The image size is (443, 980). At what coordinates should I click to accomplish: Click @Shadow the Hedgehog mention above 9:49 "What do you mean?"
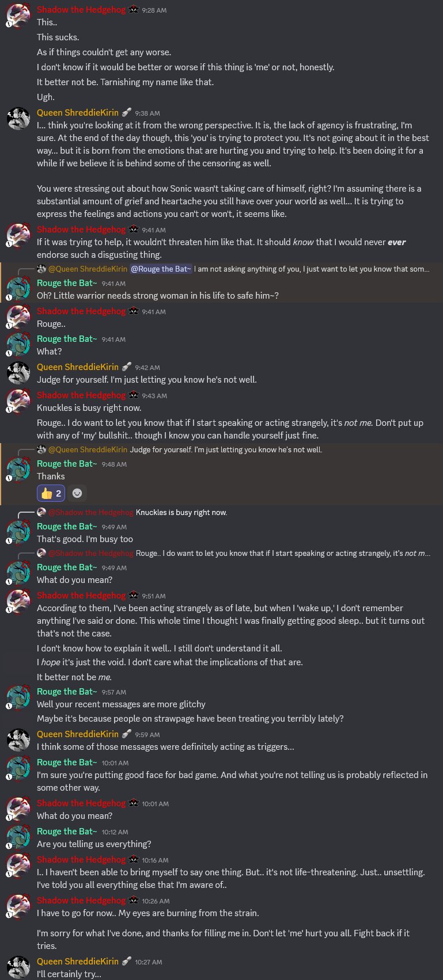90,553
